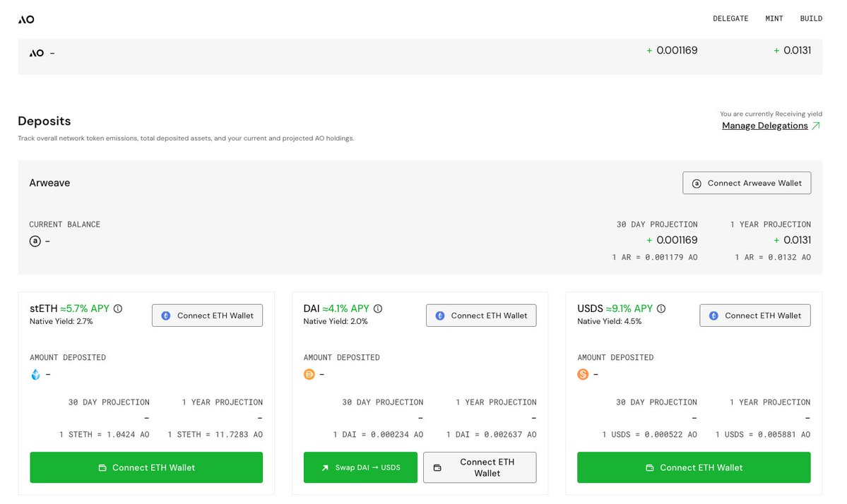
Task: Click Arweave 1 YEAR PROJECTION label
Action: 770,224
